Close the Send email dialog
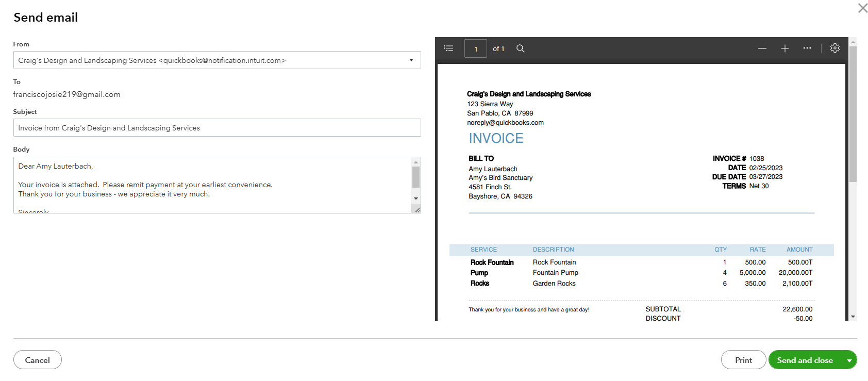 click(x=863, y=8)
